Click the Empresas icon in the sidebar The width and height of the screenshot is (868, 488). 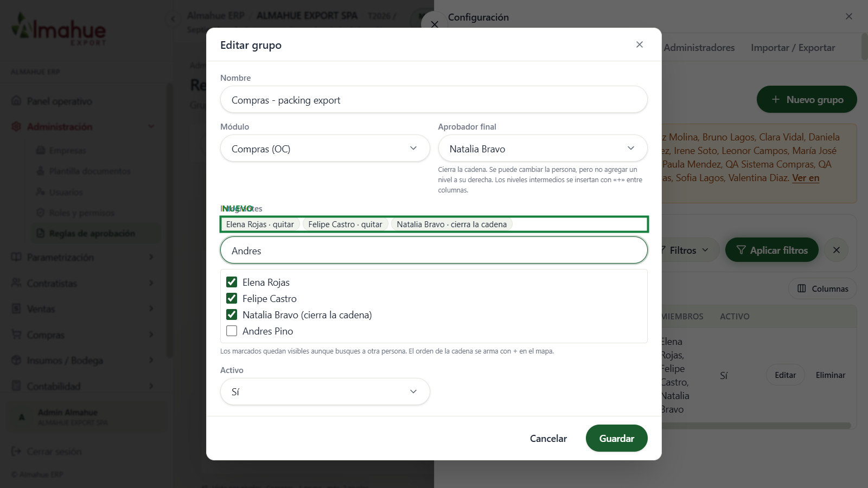(40, 150)
